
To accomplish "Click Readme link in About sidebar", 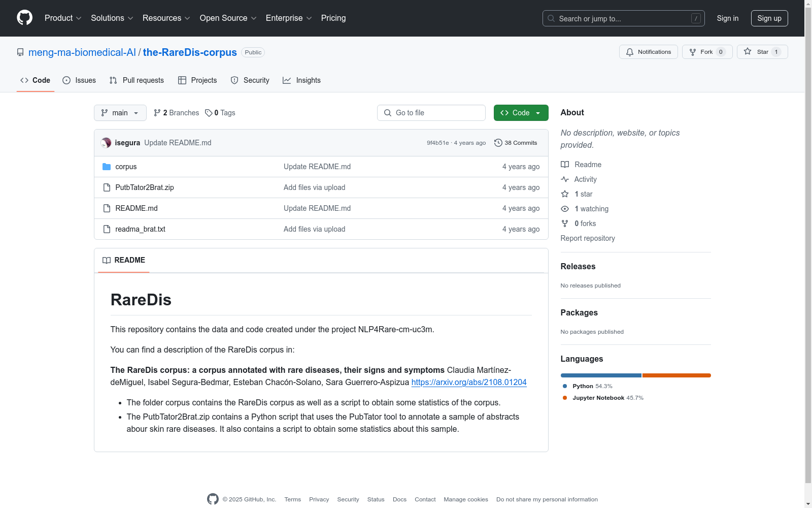I will point(581,165).
